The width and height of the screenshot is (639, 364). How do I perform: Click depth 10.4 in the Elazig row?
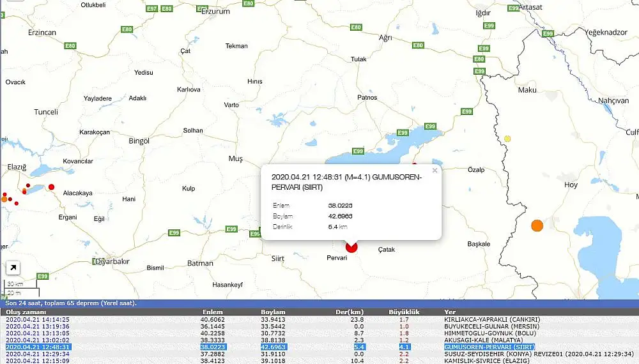click(x=357, y=361)
